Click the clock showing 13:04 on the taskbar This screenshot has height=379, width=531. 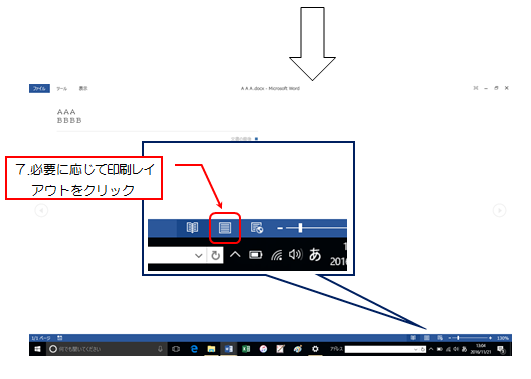[481, 349]
